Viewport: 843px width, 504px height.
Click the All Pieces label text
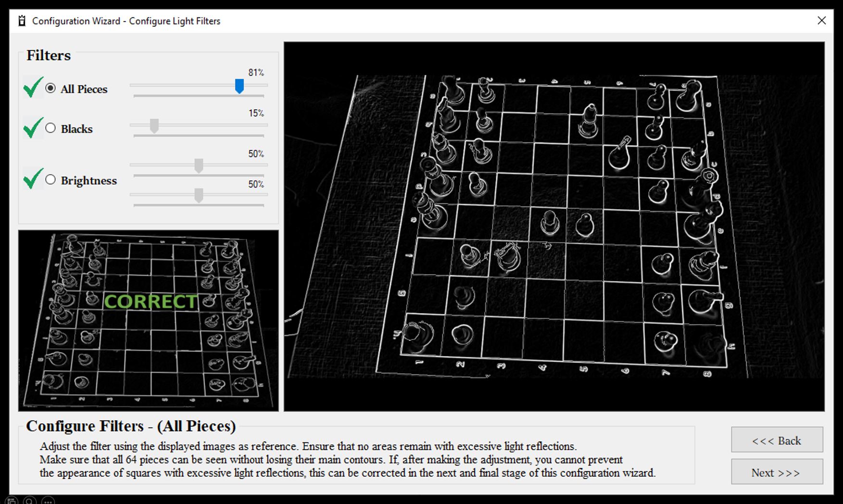(84, 89)
